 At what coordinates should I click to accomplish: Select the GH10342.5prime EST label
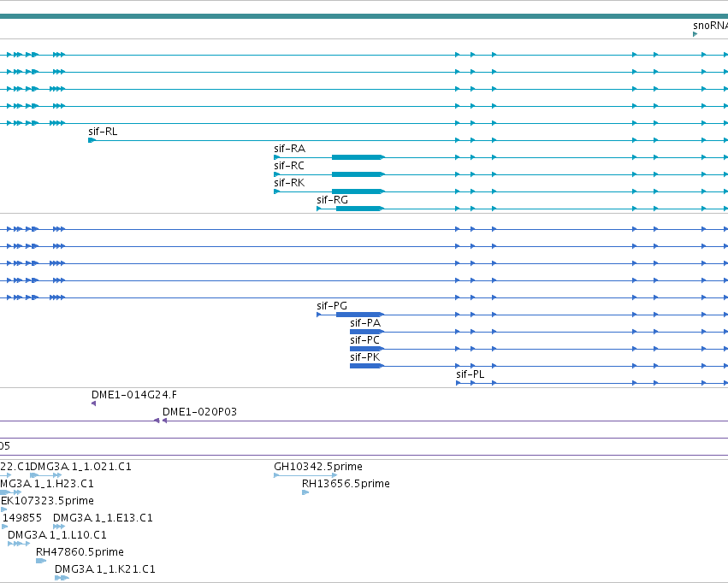point(318,467)
